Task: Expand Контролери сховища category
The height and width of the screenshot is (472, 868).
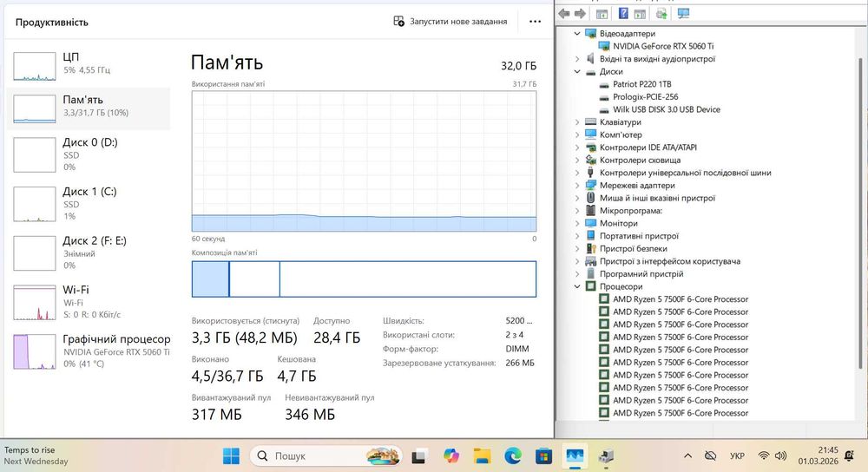Action: pyautogui.click(x=577, y=161)
